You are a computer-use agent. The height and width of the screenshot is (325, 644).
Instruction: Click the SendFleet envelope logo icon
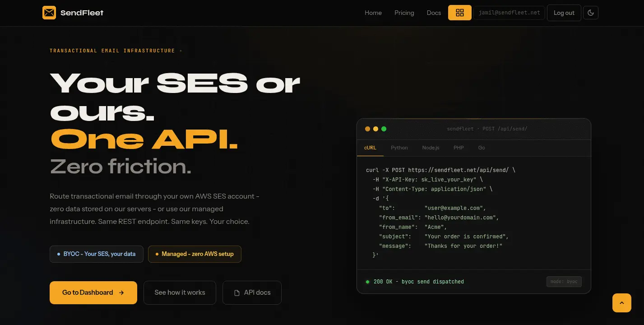(49, 13)
